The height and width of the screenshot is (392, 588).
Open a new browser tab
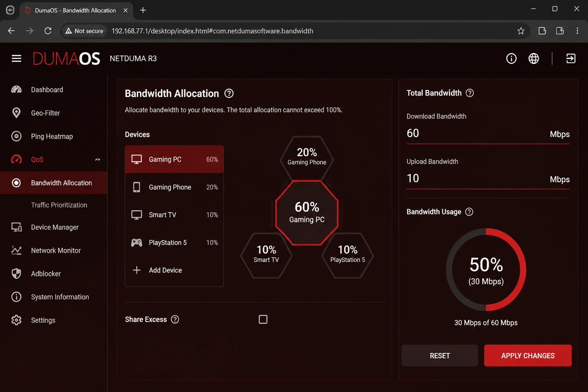(x=143, y=10)
